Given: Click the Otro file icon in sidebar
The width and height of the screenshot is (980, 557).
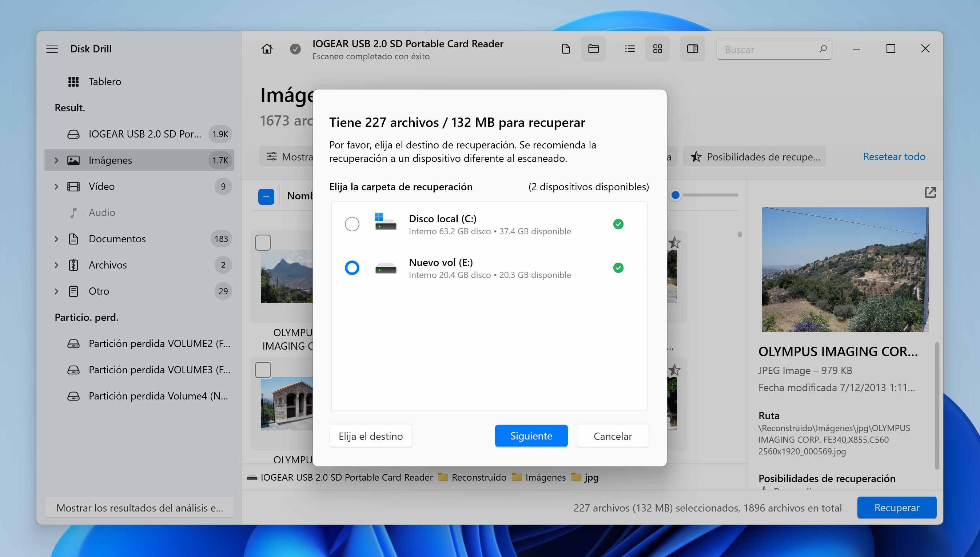Looking at the screenshot, I should pyautogui.click(x=73, y=291).
